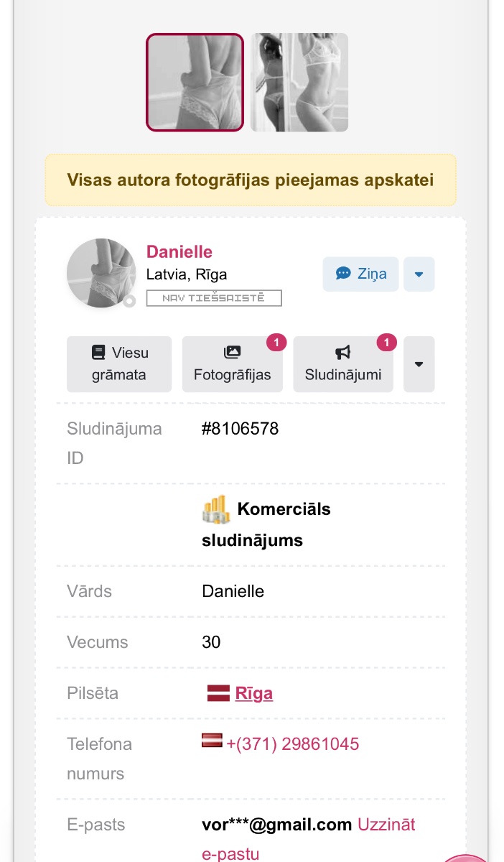This screenshot has width=504, height=862.
Task: Call the +(371) 29861045 phone link
Action: click(293, 744)
